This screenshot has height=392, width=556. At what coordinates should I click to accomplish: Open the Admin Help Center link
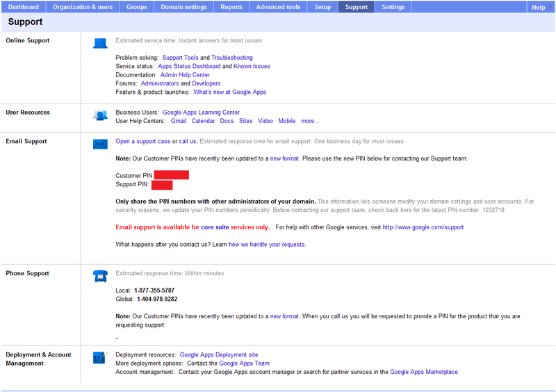click(185, 75)
